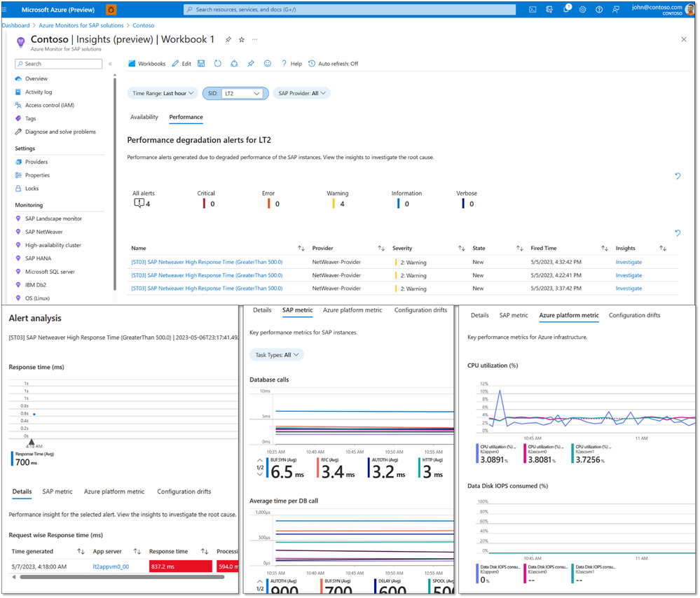Investigate the alert fired at 4:32:42 PM
This screenshot has width=700, height=598.
(629, 262)
